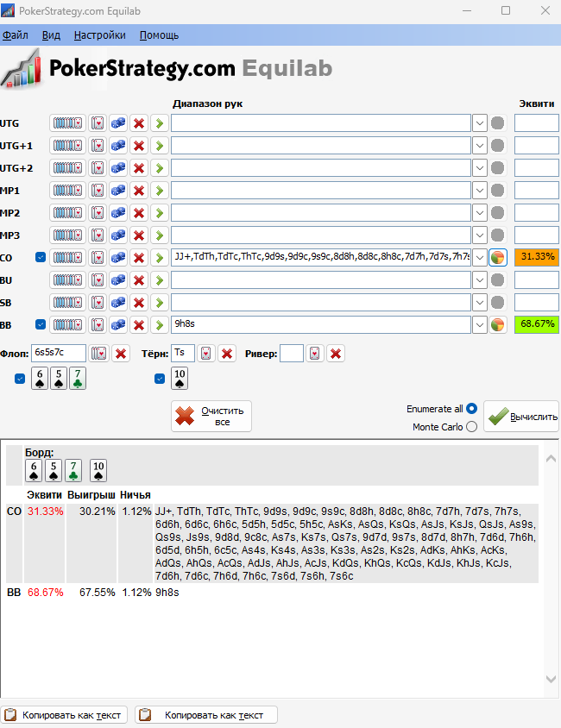Expand SB range dropdown
The width and height of the screenshot is (561, 728).
point(480,302)
